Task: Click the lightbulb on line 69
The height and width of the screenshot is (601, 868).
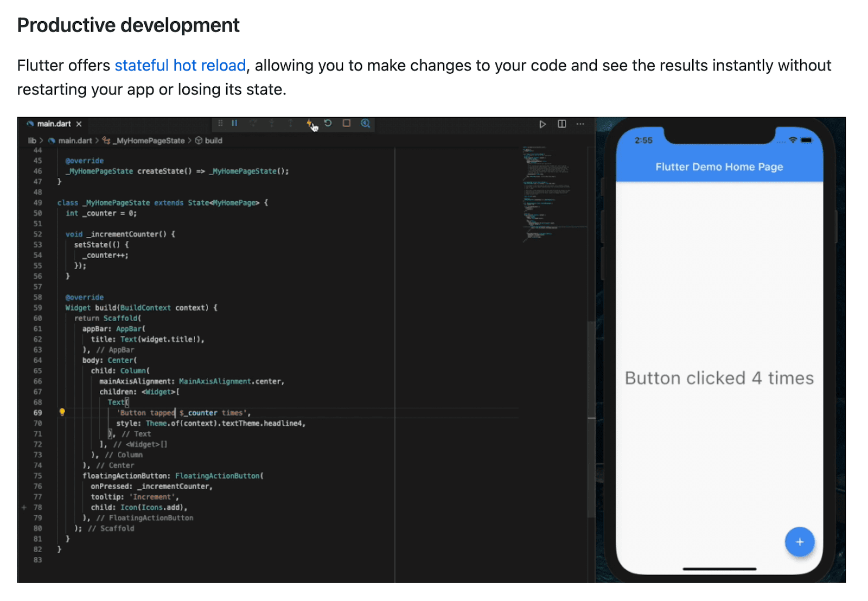Action: (62, 412)
